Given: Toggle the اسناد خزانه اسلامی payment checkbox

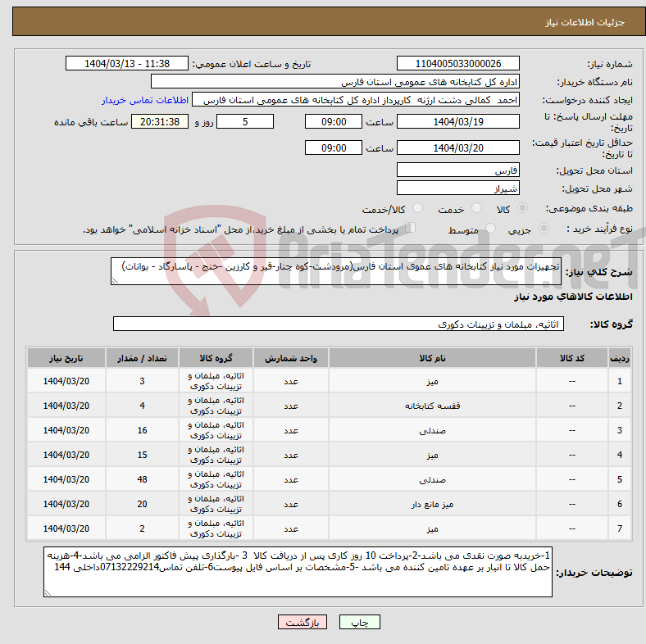Looking at the screenshot, I should pos(410,228).
